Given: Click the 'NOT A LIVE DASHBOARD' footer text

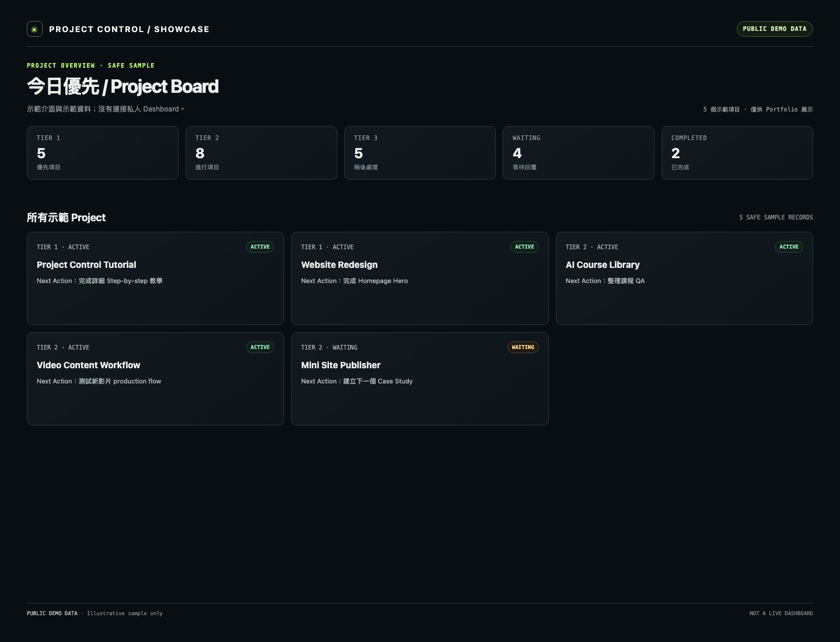Looking at the screenshot, I should [781, 613].
